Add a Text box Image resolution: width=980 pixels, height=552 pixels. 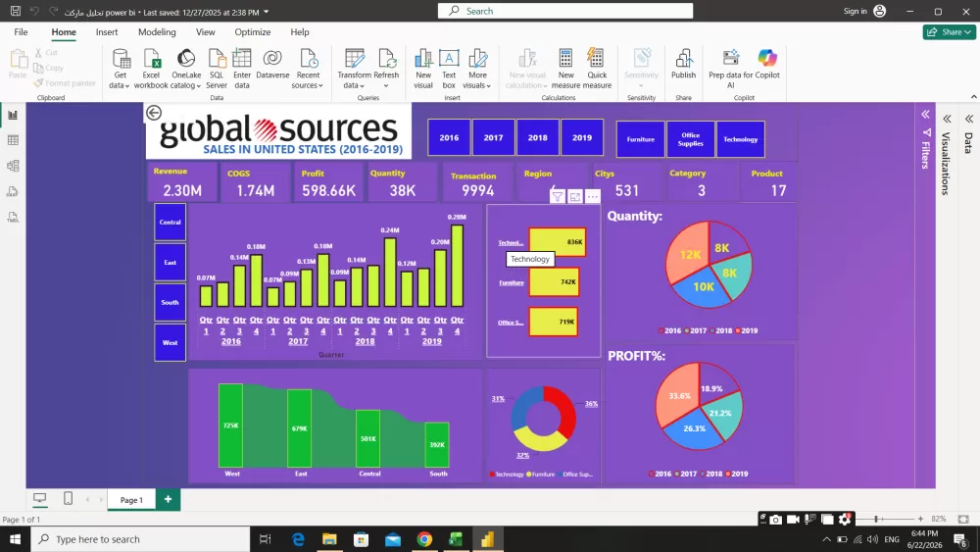[449, 69]
